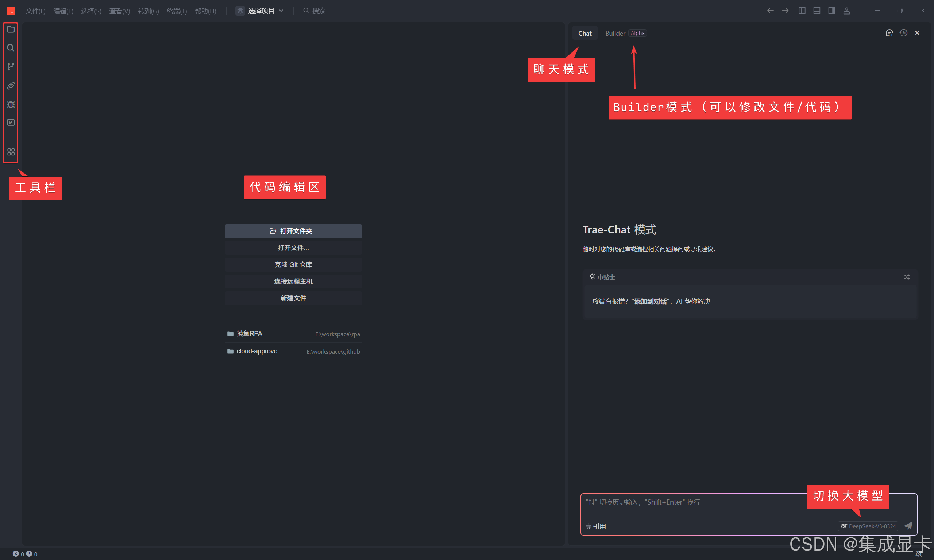This screenshot has height=560, width=934.
Task: Start a new chat session icon
Action: point(889,33)
